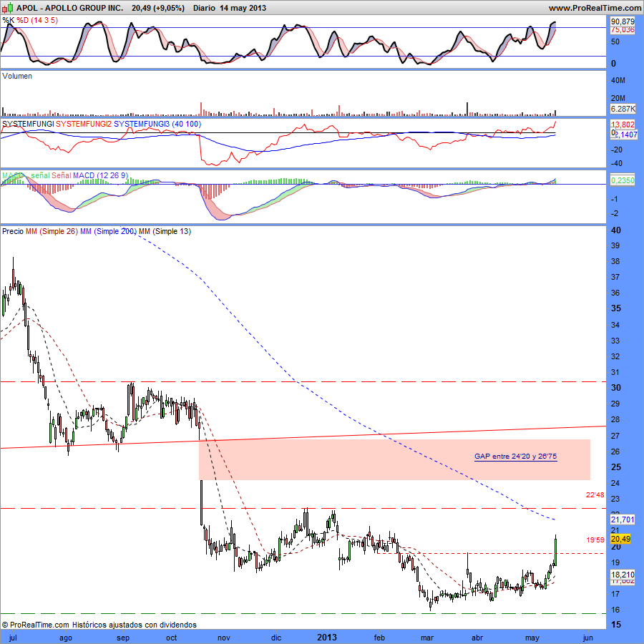This screenshot has width=644, height=644.
Task: Select the black 'MM (Simple 13)' label
Action: coord(165,231)
